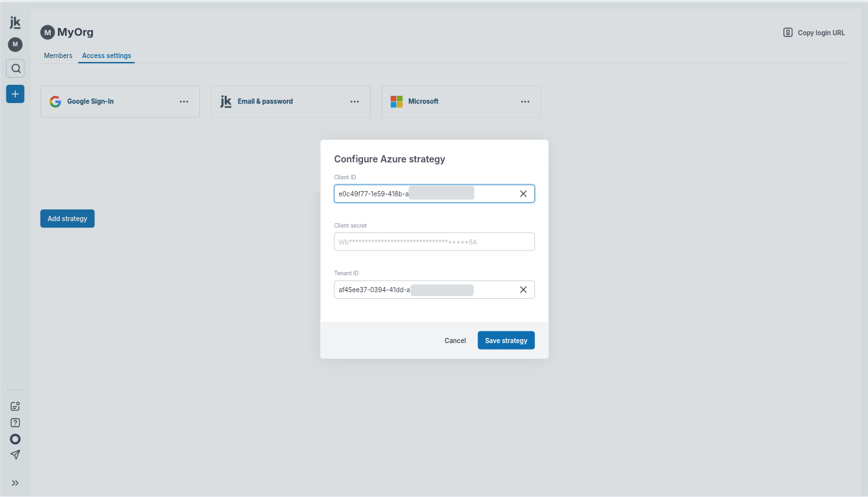Click the blue plus icon in sidebar
Viewport: 868px width, 497px height.
tap(14, 93)
